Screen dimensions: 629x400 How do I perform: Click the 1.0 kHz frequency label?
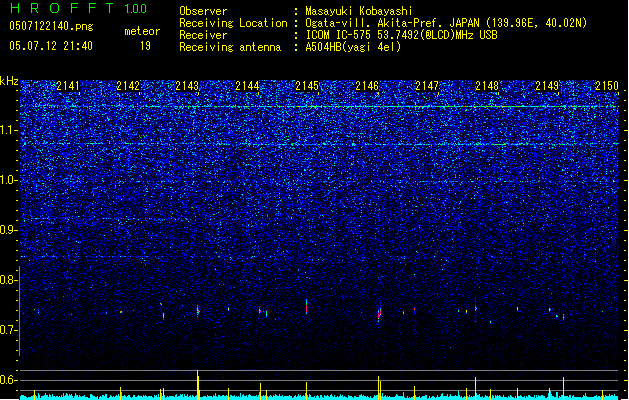click(9, 180)
